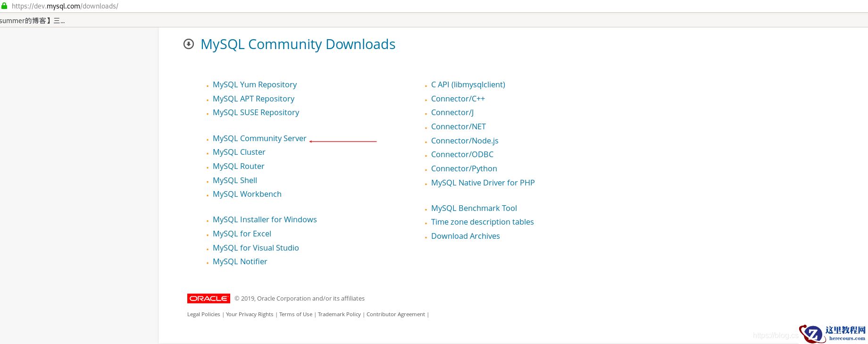The width and height of the screenshot is (868, 344).
Task: Go to Time zone description tables
Action: coord(483,222)
